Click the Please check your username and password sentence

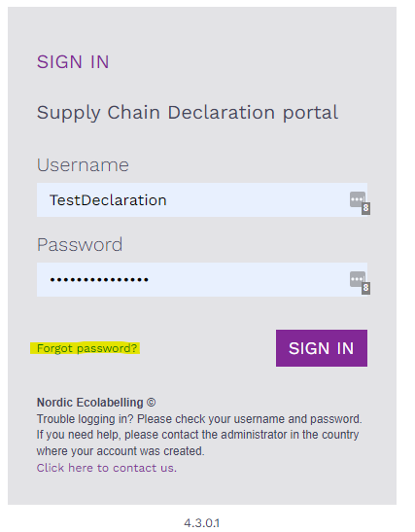tap(250, 419)
